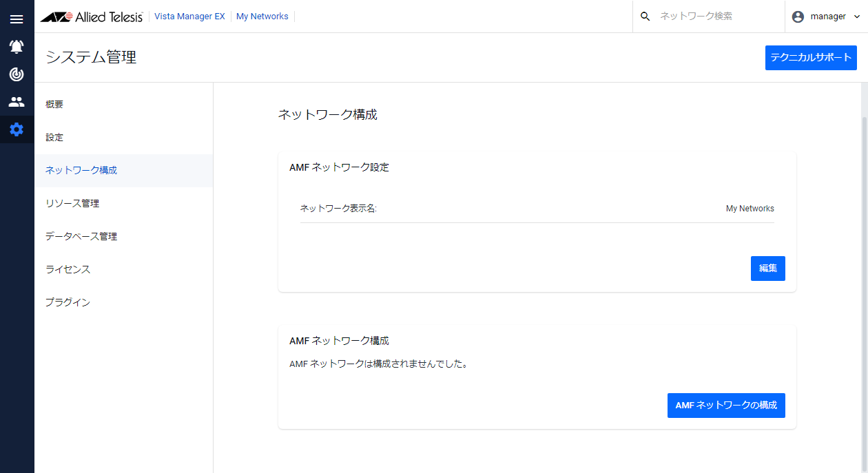Image resolution: width=868 pixels, height=473 pixels.
Task: Select the network monitoring target icon
Action: point(17,74)
